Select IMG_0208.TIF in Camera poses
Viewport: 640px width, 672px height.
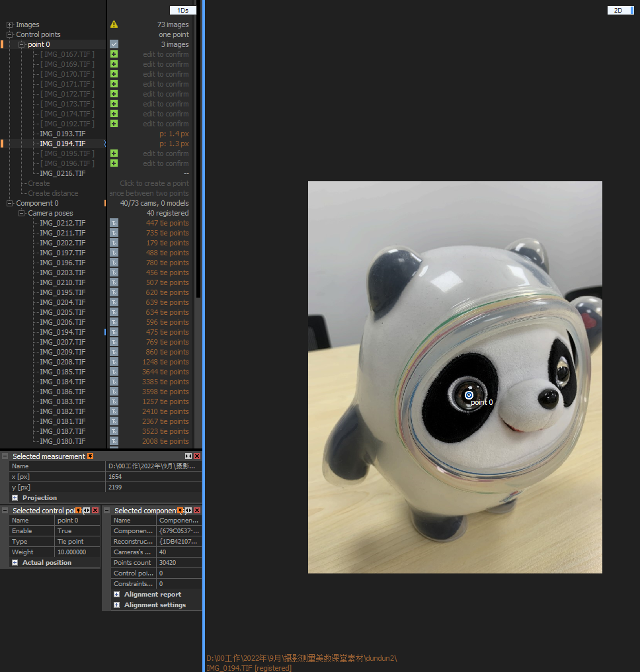pyautogui.click(x=63, y=362)
